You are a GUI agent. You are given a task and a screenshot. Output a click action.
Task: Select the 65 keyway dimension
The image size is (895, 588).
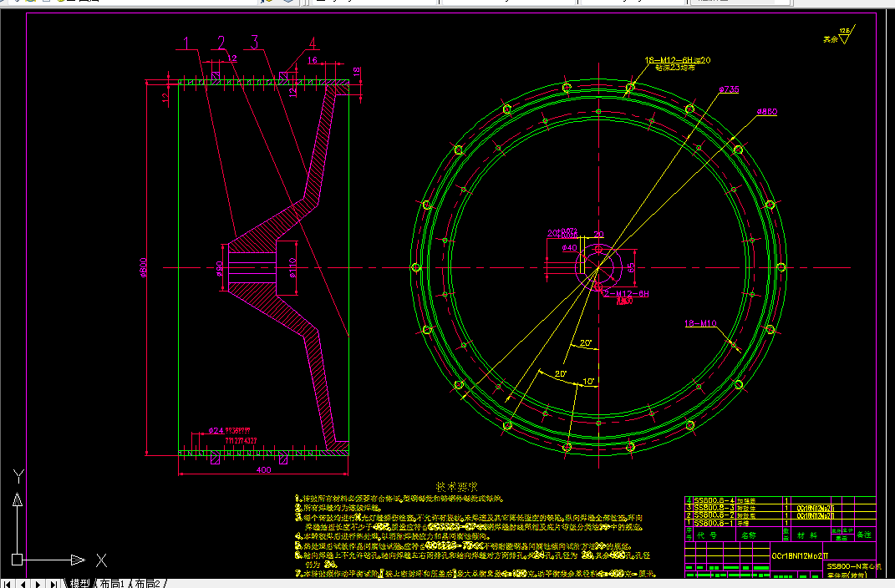pyautogui.click(x=631, y=267)
